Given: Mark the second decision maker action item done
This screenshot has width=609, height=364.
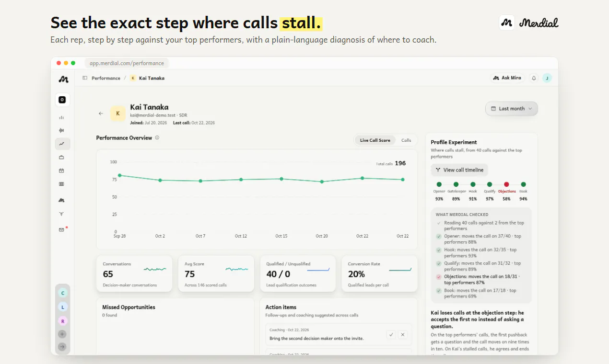Looking at the screenshot, I should point(391,335).
